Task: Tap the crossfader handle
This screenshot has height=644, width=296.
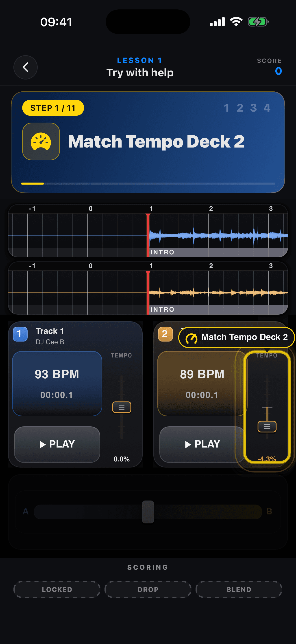Action: 148,512
